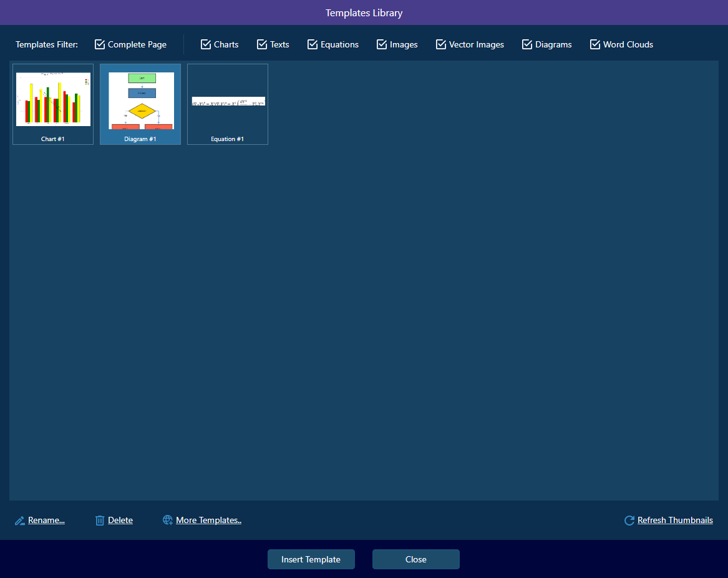Click the Insert Template button
This screenshot has width=728, height=578.
tap(311, 559)
